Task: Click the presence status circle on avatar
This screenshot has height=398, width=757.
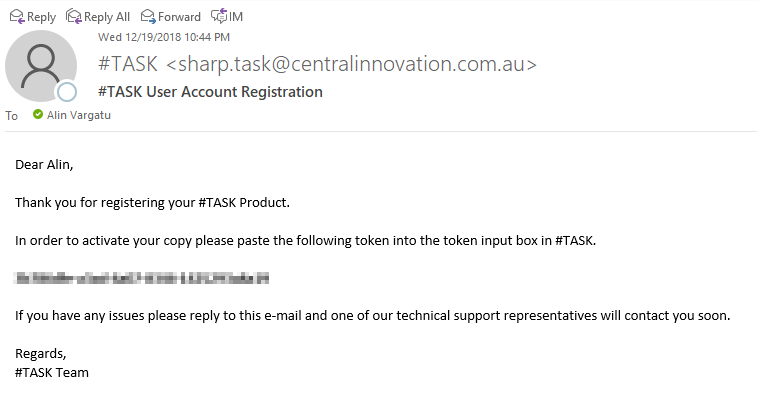Action: click(x=67, y=92)
